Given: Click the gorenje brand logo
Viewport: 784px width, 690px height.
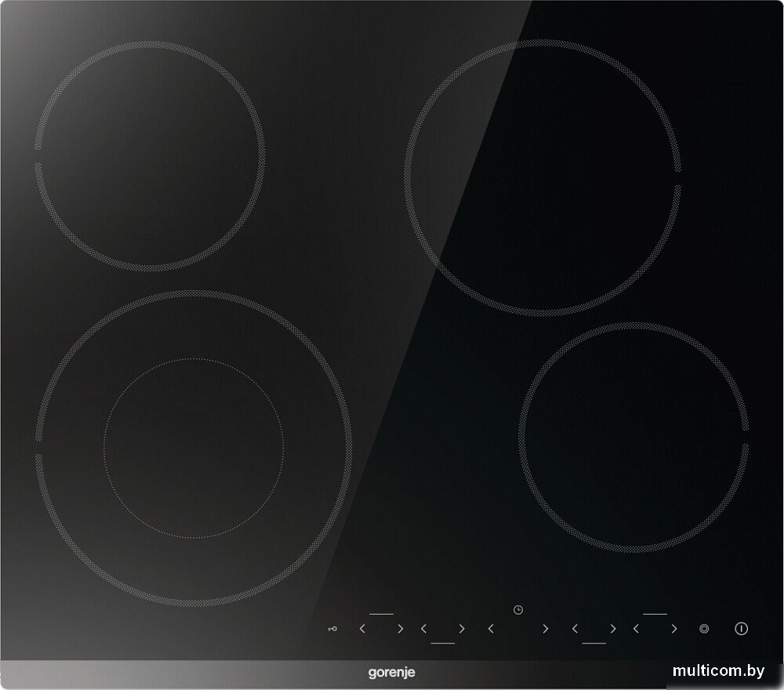Looking at the screenshot, I should (x=391, y=672).
